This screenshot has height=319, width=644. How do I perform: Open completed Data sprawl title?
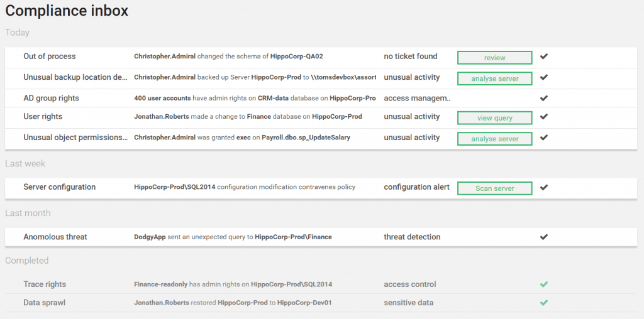(45, 303)
